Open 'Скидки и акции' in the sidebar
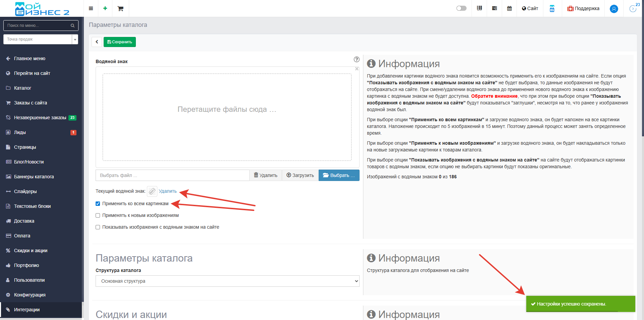644x320 pixels. (31, 250)
